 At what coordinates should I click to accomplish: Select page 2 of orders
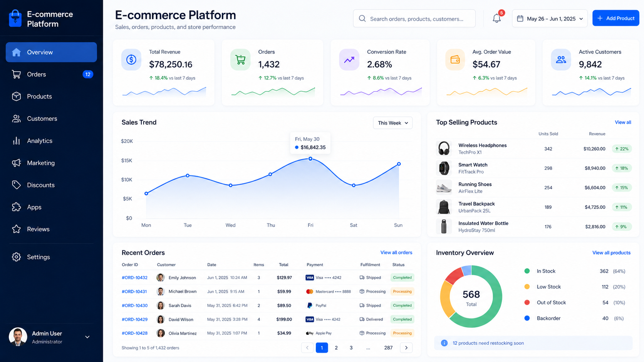[x=336, y=348]
